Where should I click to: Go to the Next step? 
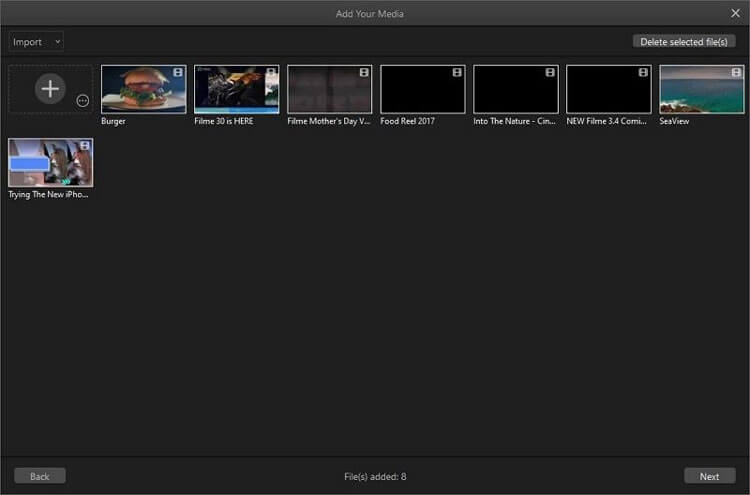709,476
